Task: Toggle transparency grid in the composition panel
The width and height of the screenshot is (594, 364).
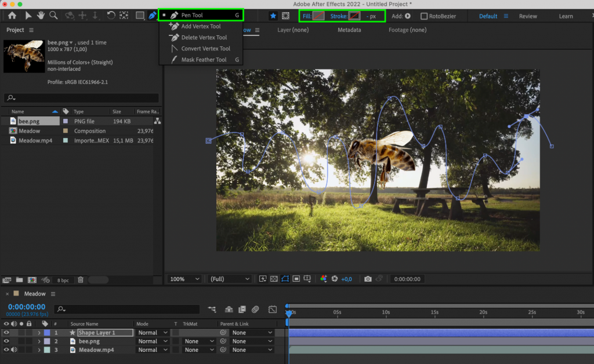Action: (274, 279)
